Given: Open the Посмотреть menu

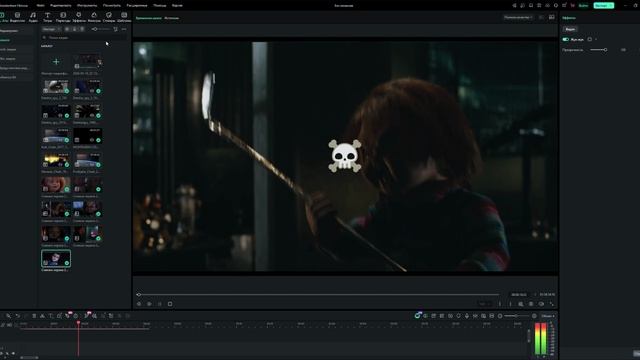Looking at the screenshot, I should click(x=112, y=6).
